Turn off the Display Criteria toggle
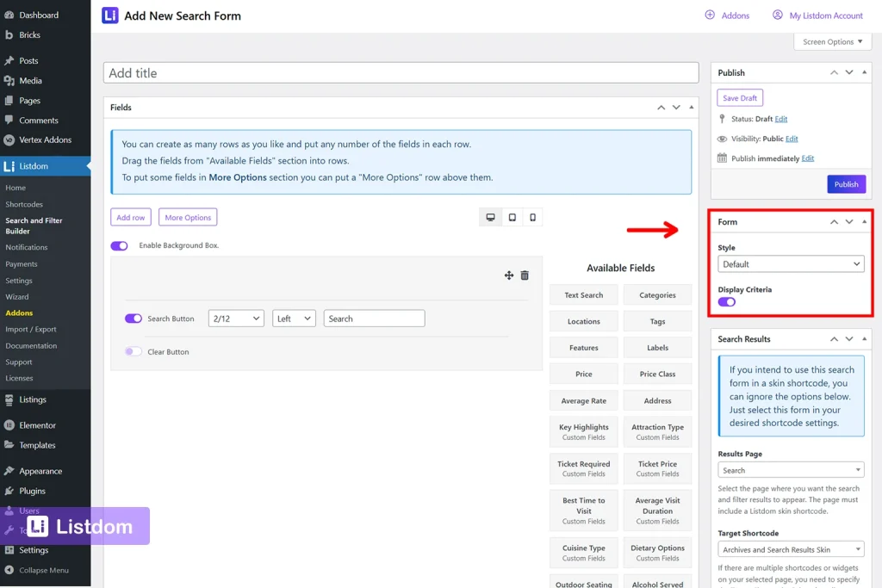The image size is (882, 588). pos(728,304)
